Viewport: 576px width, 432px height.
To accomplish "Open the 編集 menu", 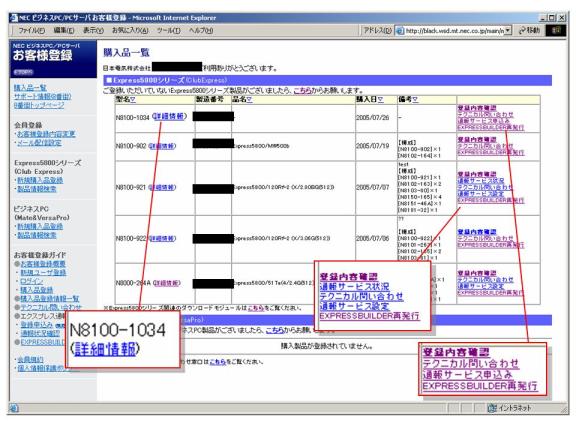I will click(x=64, y=30).
